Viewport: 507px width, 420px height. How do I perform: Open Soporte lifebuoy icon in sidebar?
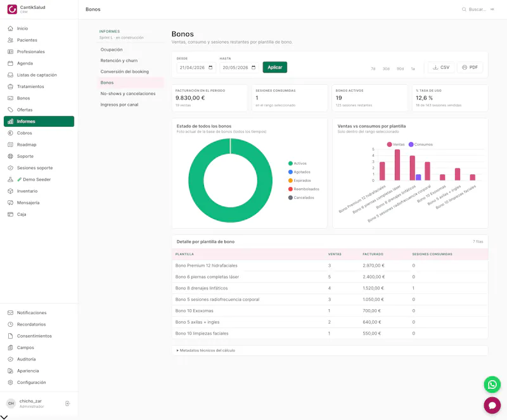coord(10,156)
